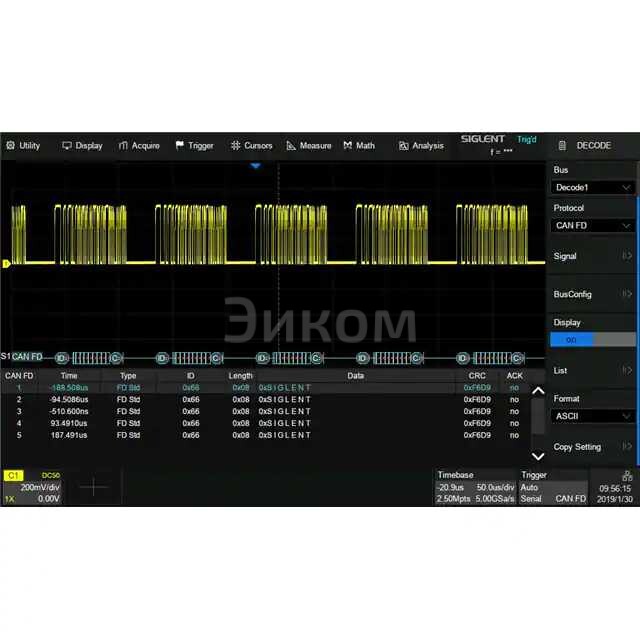
Task: Click the Math icon
Action: tap(348, 145)
